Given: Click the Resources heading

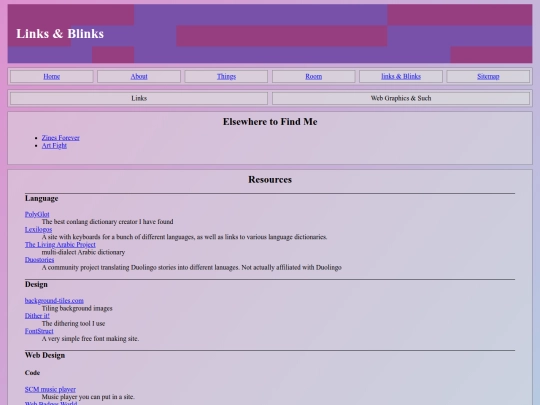Looking at the screenshot, I should 270,179.
